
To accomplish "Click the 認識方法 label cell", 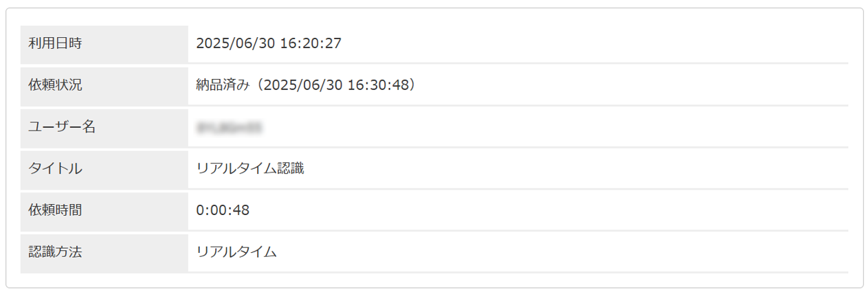I will click(104, 252).
